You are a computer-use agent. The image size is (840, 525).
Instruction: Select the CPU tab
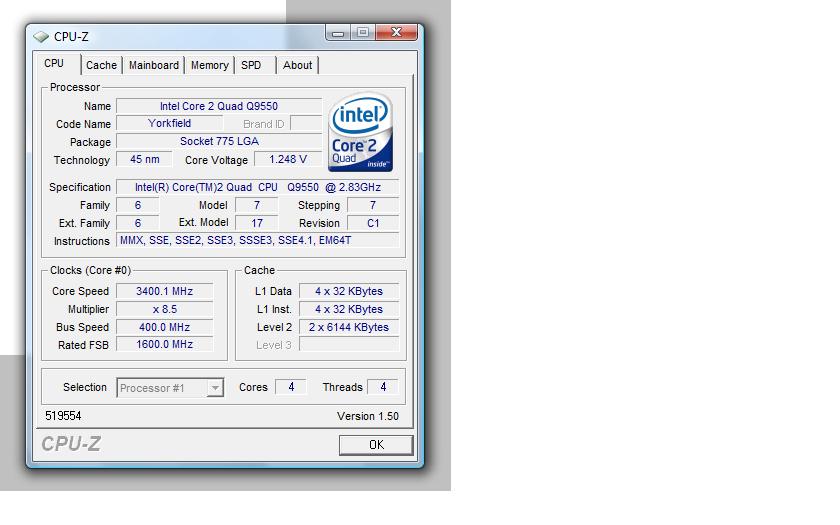(x=54, y=63)
